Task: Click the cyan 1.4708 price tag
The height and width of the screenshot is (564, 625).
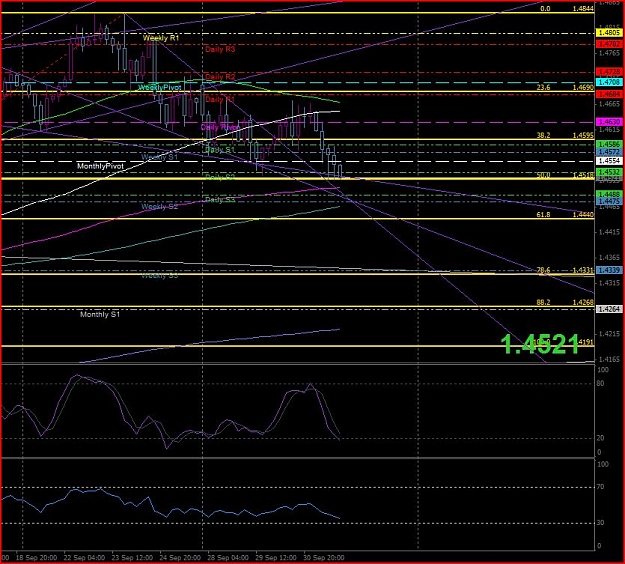Action: point(609,82)
